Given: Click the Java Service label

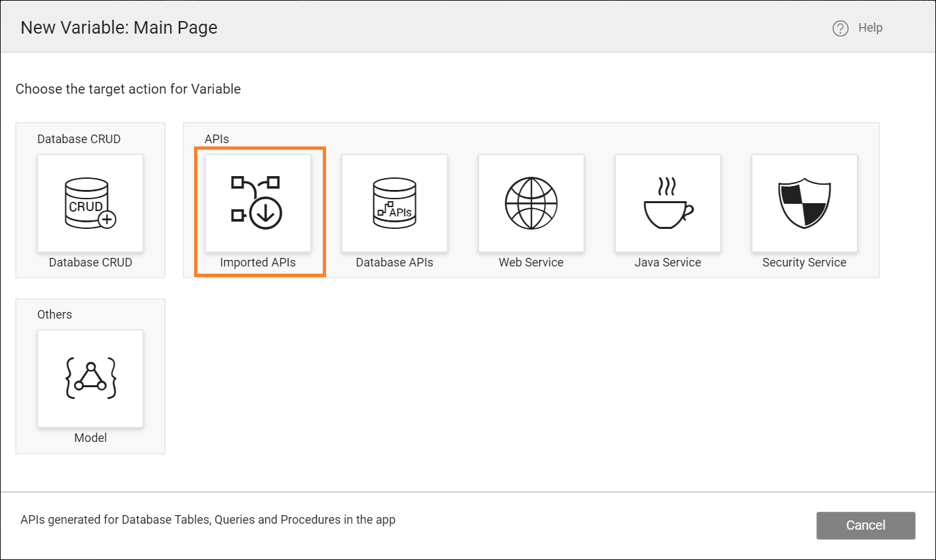Looking at the screenshot, I should [667, 262].
